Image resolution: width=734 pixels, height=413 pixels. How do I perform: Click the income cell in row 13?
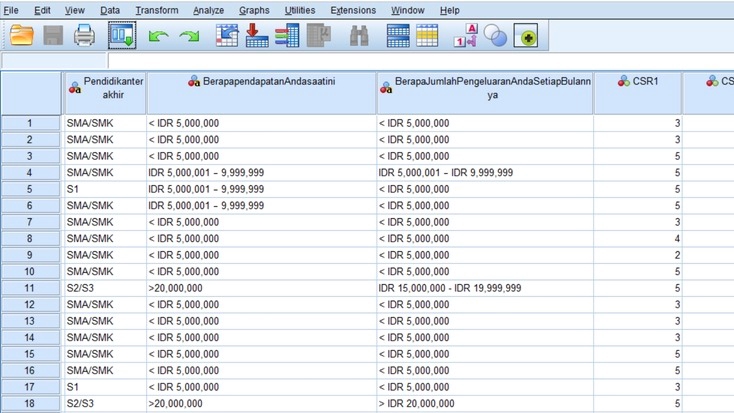[x=262, y=321]
